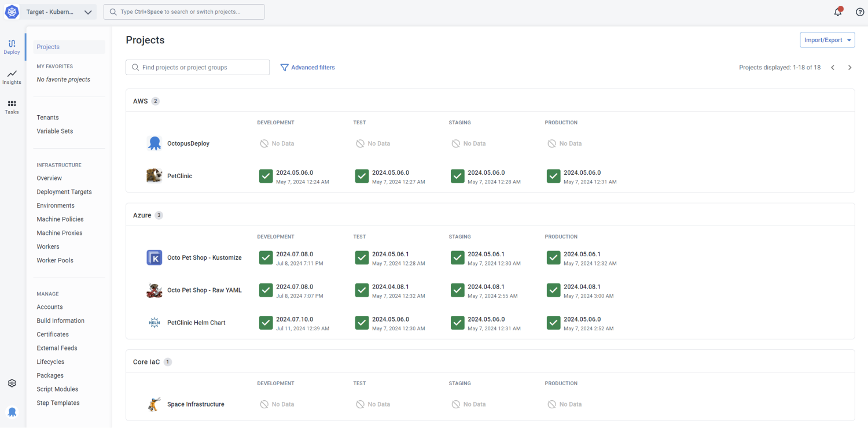Click the Octo Pet Shop - Kustomize project icon
The image size is (868, 428).
click(x=154, y=257)
